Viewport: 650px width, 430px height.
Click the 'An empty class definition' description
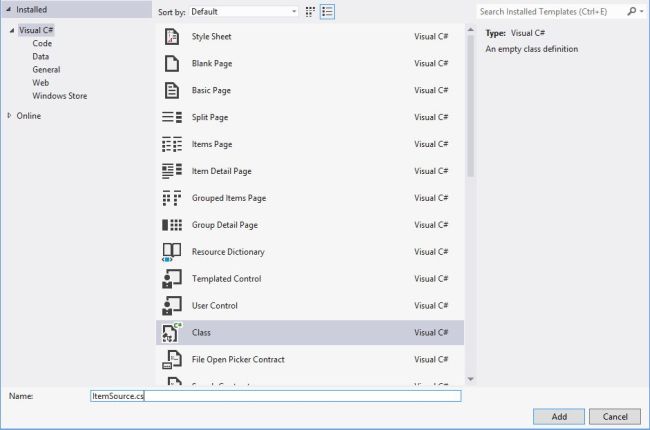531,49
